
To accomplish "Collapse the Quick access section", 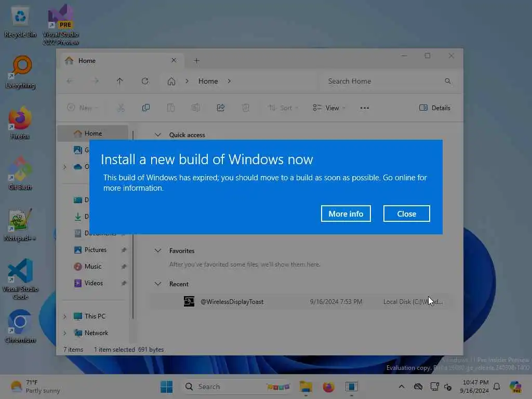I will pos(158,135).
